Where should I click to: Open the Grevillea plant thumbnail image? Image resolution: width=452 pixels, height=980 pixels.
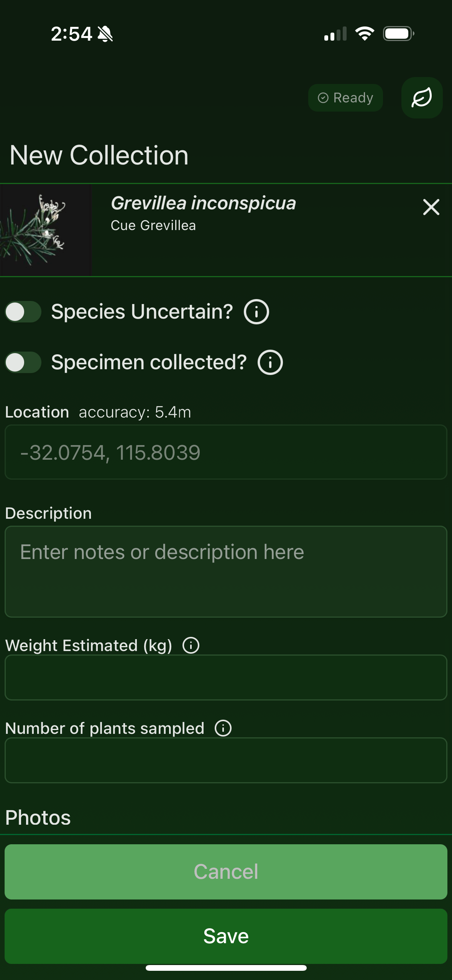click(x=45, y=230)
